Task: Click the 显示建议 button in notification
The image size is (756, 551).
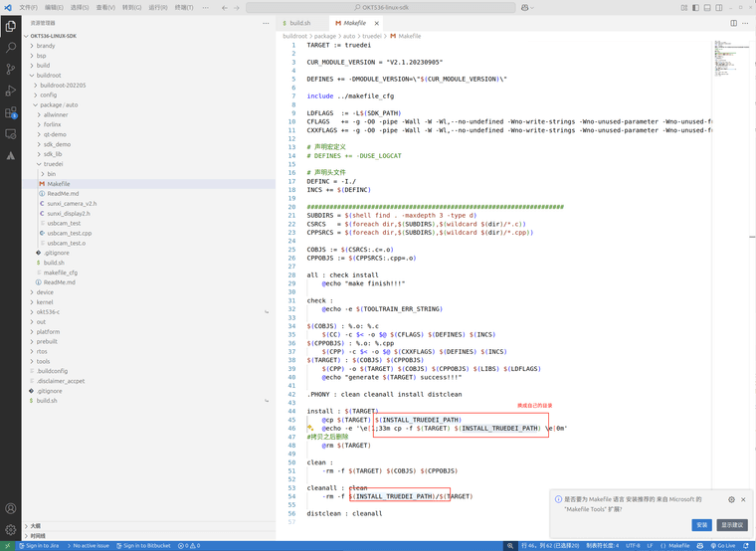Action: coord(732,525)
